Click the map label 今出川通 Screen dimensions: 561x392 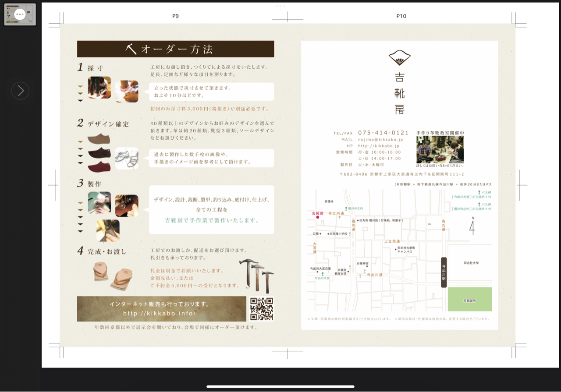coord(375,275)
